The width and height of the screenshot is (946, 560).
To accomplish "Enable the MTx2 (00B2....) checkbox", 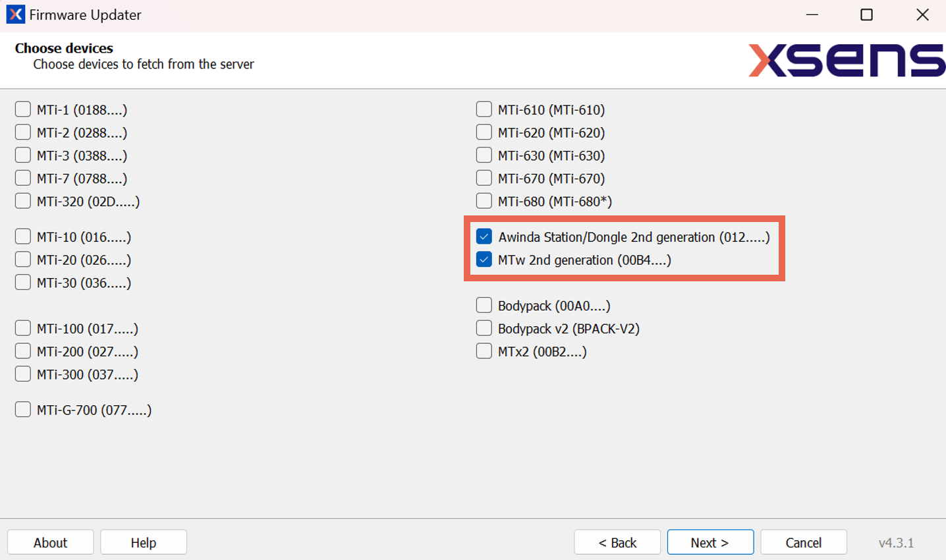I will [484, 350].
